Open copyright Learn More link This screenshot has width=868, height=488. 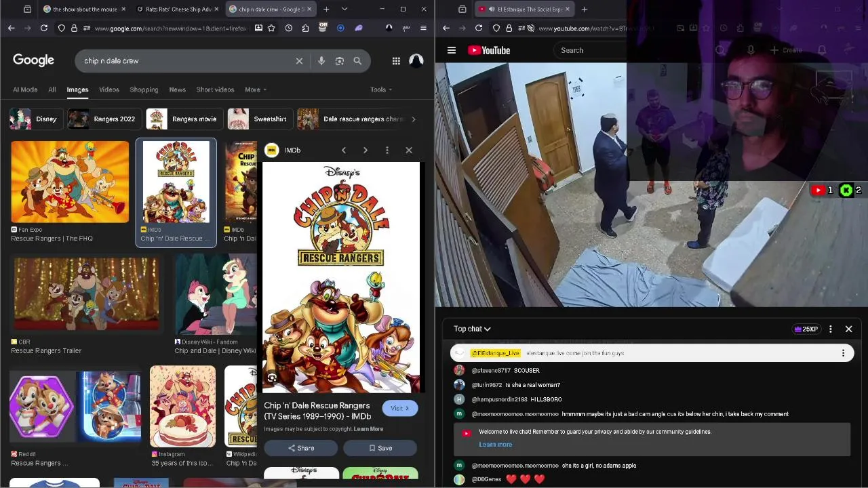coord(368,429)
